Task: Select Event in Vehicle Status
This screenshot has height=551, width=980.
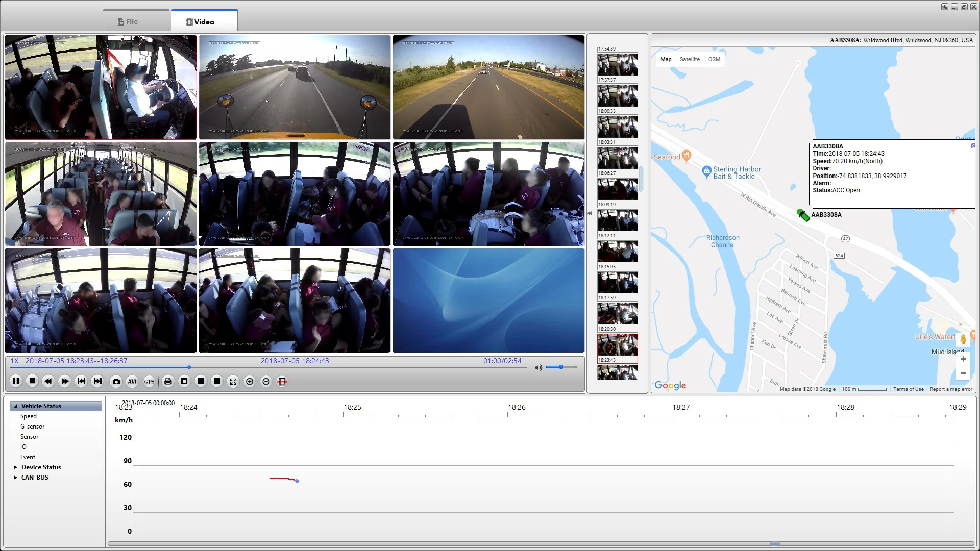Action: tap(28, 457)
